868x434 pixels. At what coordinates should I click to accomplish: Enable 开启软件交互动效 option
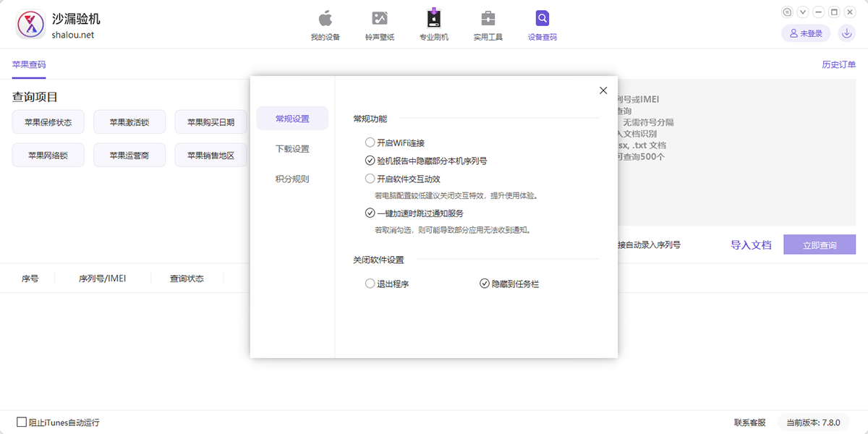pos(370,178)
